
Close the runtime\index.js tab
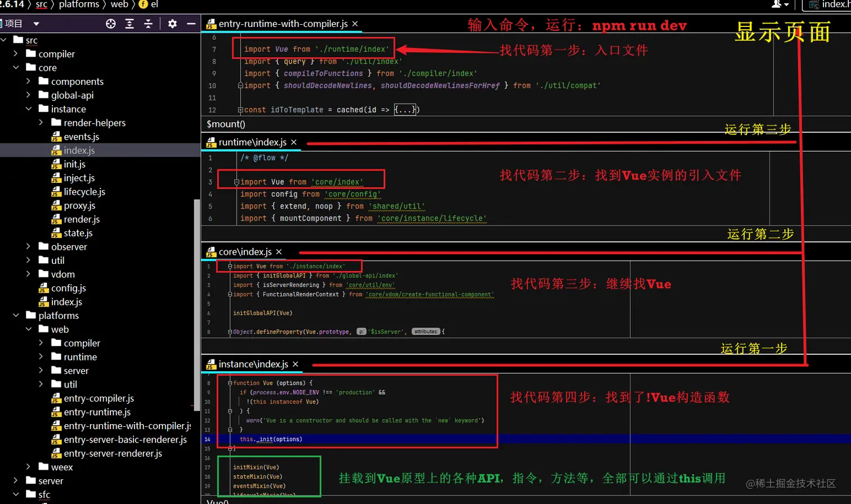294,142
